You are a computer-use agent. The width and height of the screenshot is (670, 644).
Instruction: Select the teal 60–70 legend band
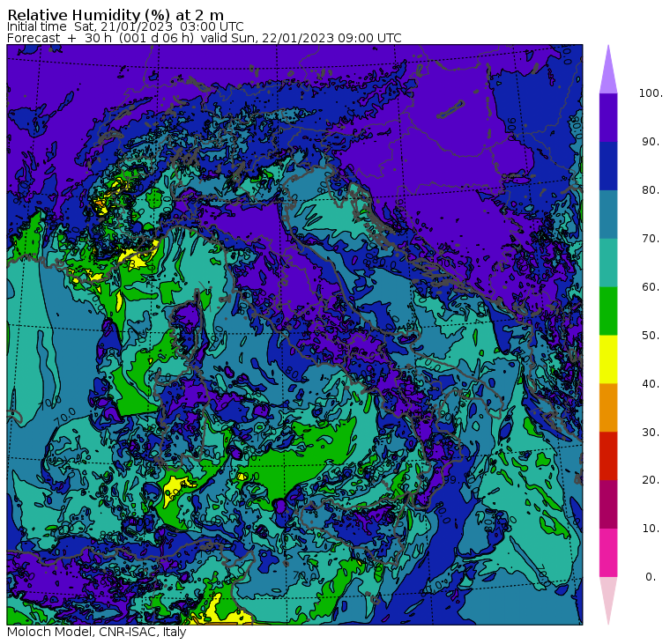(x=608, y=263)
